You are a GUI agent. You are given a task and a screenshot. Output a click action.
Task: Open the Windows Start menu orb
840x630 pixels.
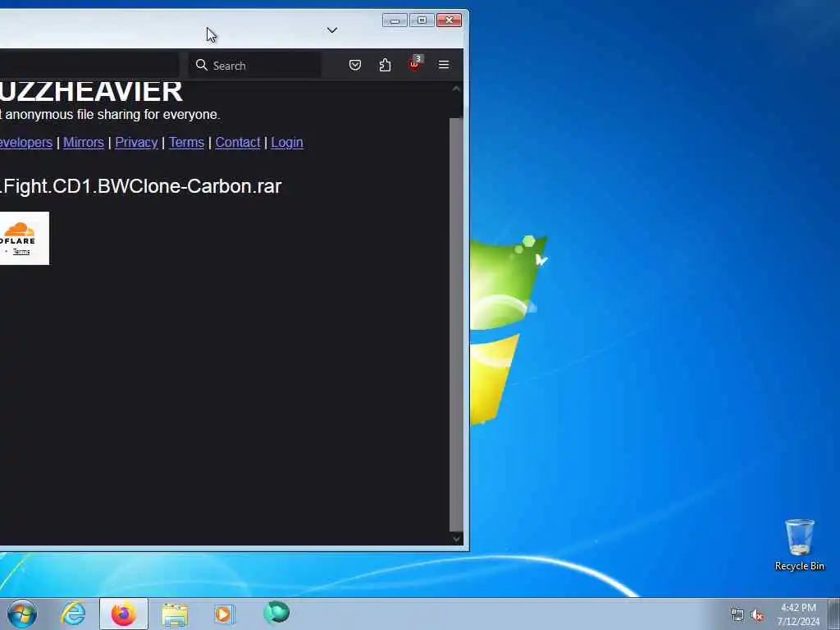pos(22,614)
